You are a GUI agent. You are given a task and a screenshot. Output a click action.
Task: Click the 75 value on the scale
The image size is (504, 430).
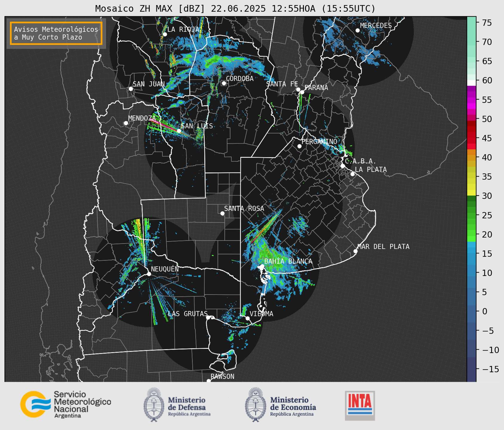coord(487,23)
